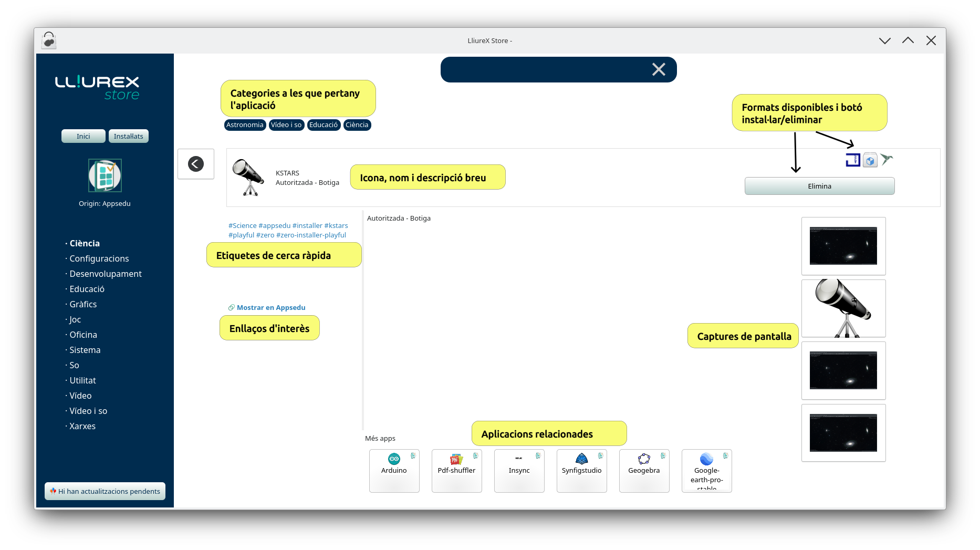Go to the Inici tab

83,136
